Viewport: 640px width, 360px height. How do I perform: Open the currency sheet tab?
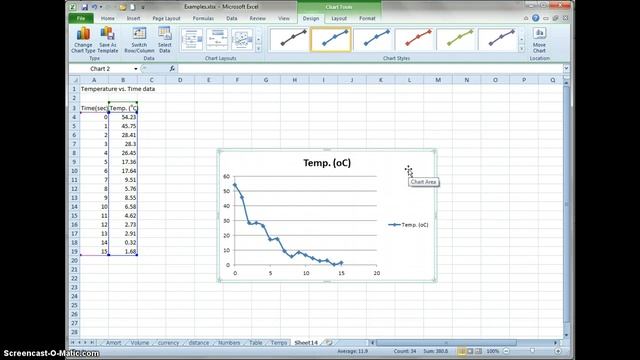[168, 343]
